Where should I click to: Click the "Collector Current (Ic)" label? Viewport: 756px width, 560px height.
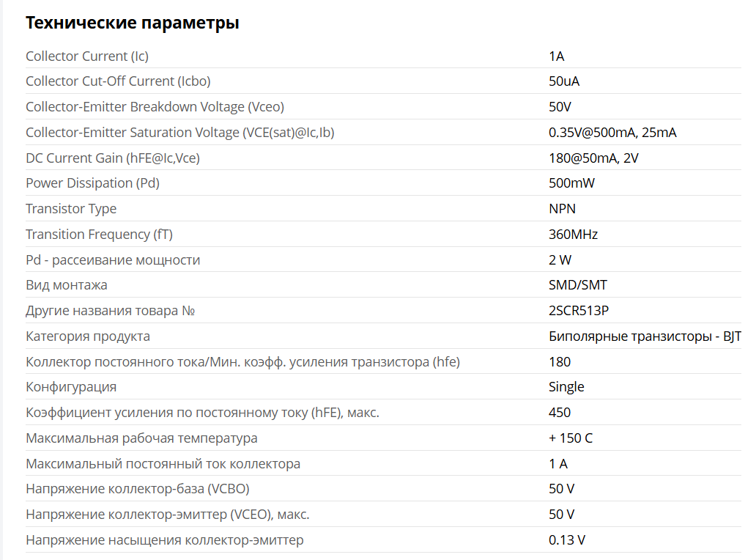pos(87,56)
